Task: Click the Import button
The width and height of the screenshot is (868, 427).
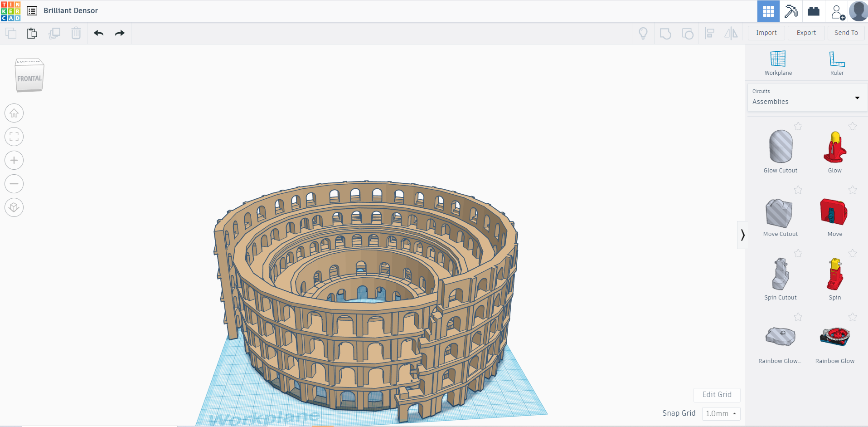Action: click(x=766, y=33)
